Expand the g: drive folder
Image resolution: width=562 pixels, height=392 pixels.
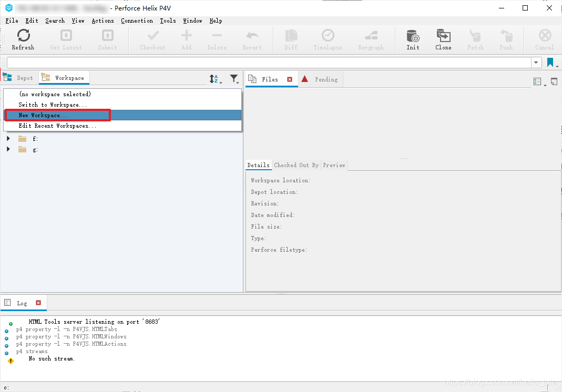(x=8, y=149)
